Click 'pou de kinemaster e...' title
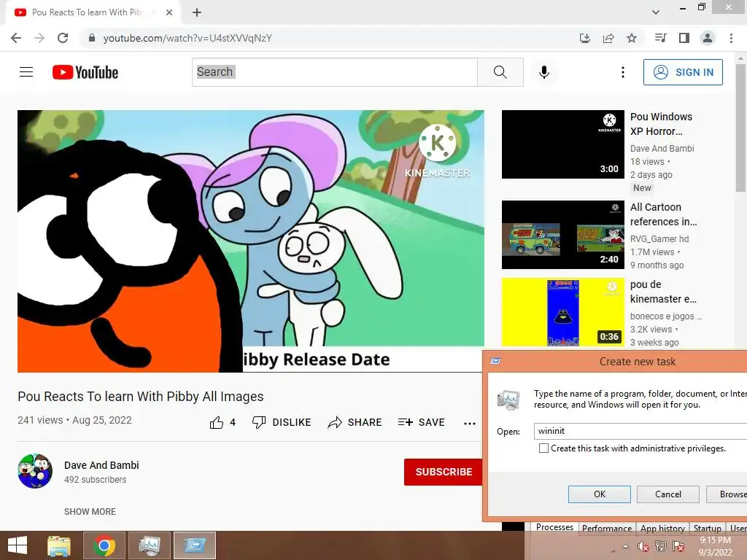This screenshot has height=560, width=747. tap(663, 292)
